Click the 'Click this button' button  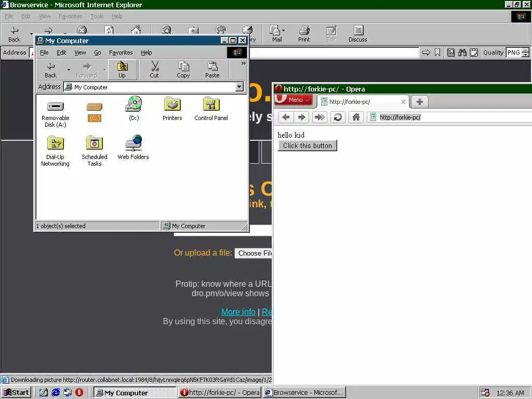[x=308, y=145]
